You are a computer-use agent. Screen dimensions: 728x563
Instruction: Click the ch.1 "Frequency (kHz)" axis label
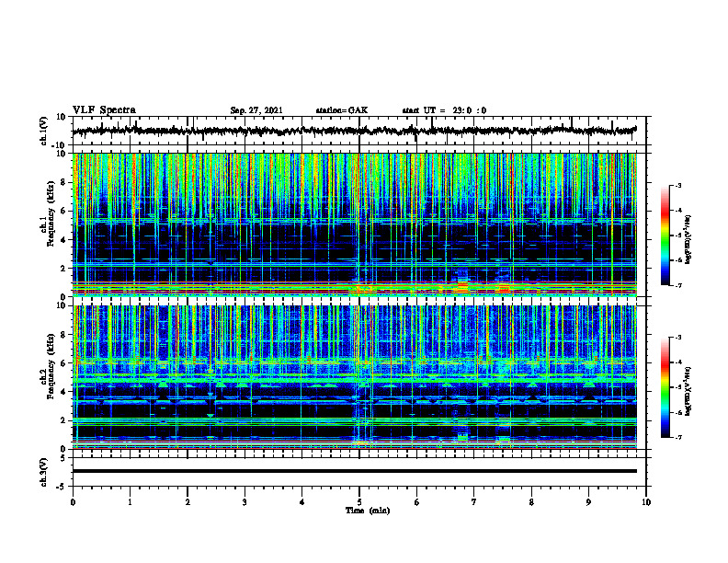click(51, 214)
